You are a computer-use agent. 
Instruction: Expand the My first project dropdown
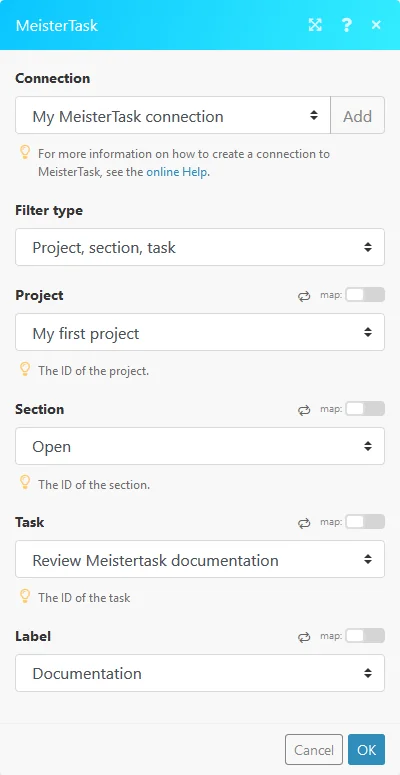pos(200,332)
